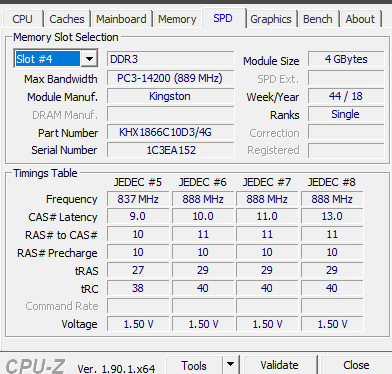Click the Tools button
This screenshot has width=392, height=374.
click(194, 365)
